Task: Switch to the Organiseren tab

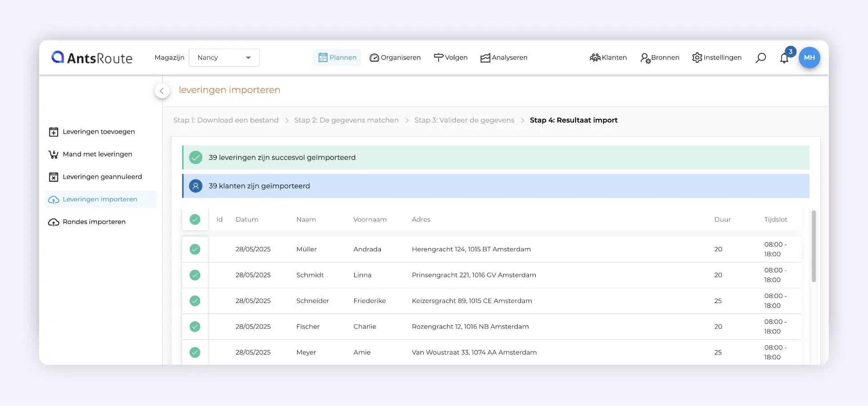Action: point(395,58)
